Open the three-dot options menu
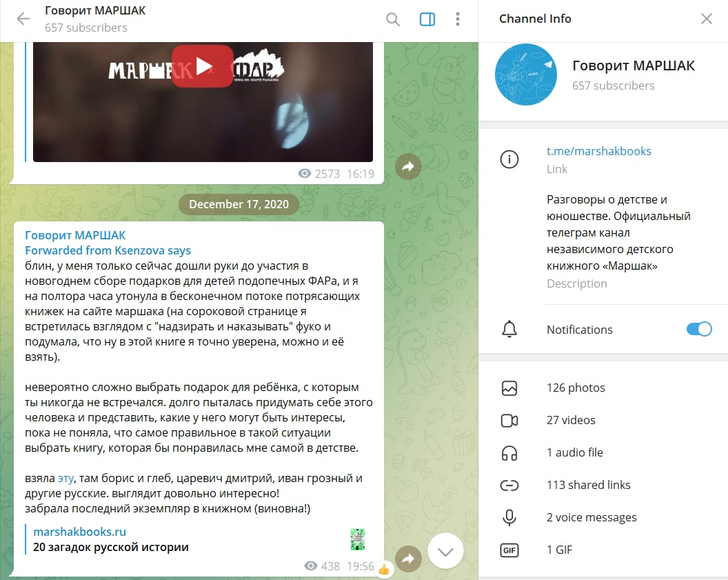Screen dimensions: 728x580 pyautogui.click(x=458, y=19)
